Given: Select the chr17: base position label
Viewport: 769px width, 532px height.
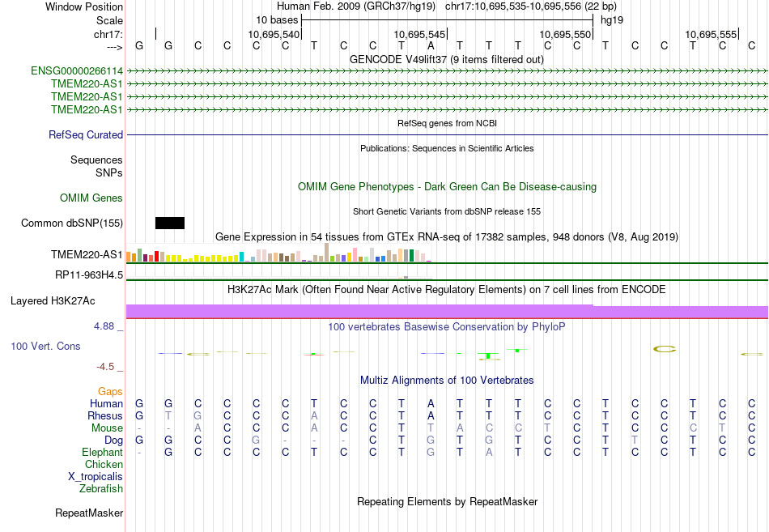Looking at the screenshot, I should [108, 34].
